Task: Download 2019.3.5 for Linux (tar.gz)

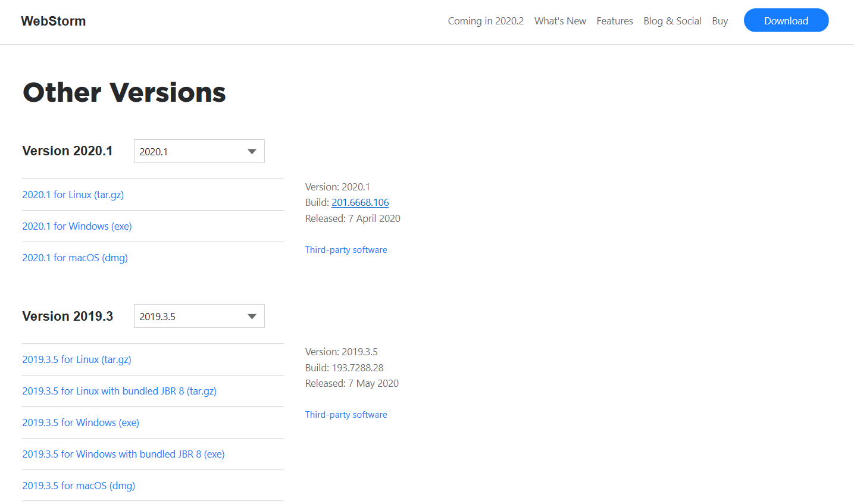Action: pyautogui.click(x=76, y=359)
